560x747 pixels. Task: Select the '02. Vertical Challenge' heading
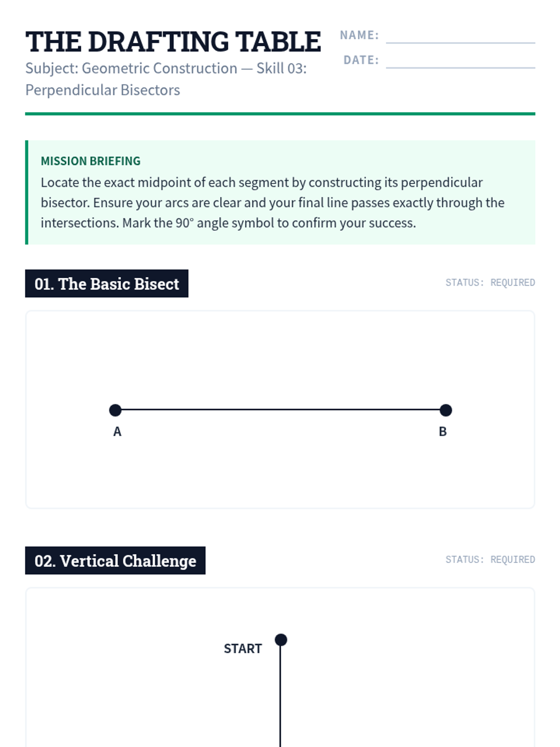(x=115, y=560)
